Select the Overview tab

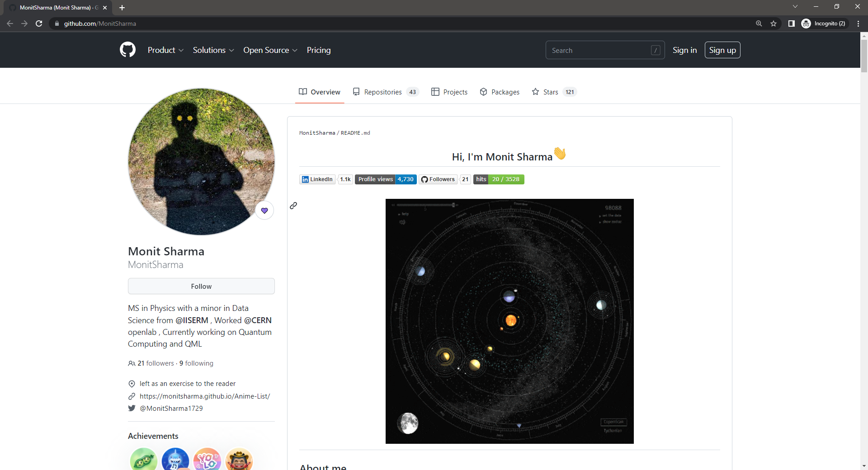click(x=320, y=92)
